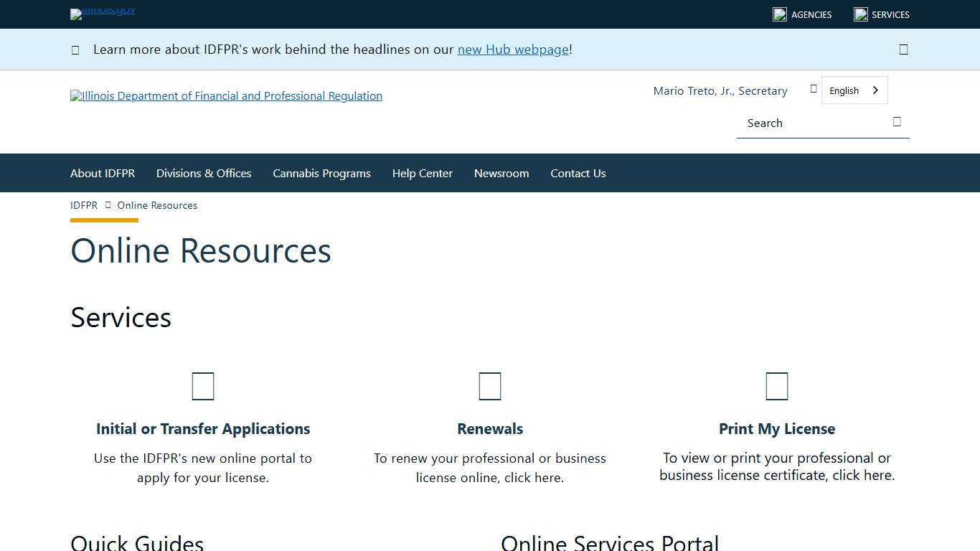The image size is (980, 551).
Task: Select the Print My License icon
Action: point(777,385)
